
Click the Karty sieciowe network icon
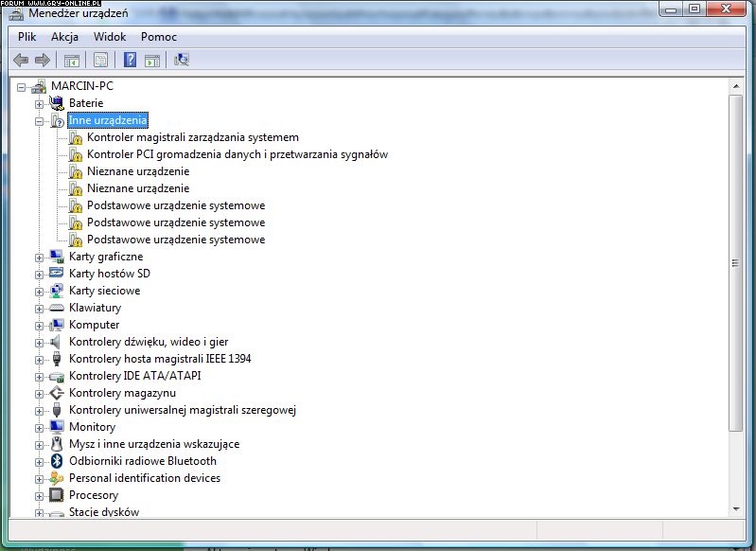pos(57,291)
